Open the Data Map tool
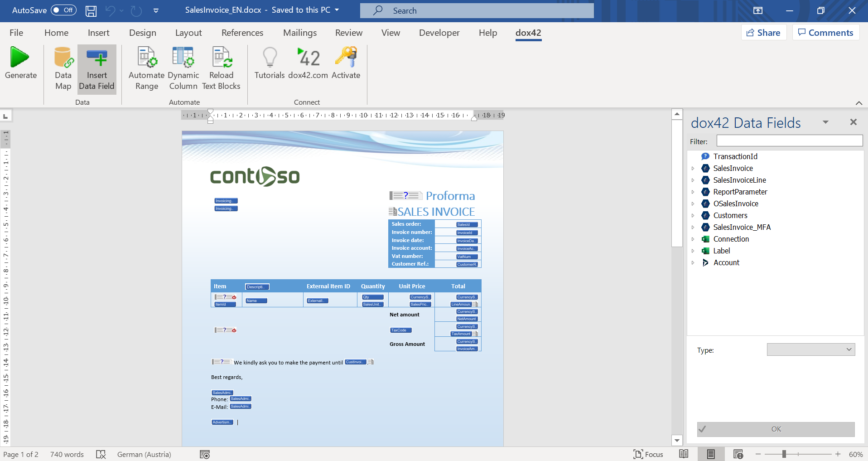The image size is (868, 461). [x=63, y=69]
